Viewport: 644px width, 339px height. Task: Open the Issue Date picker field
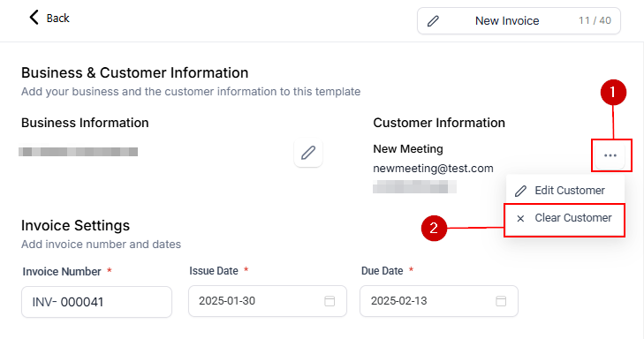(x=268, y=301)
